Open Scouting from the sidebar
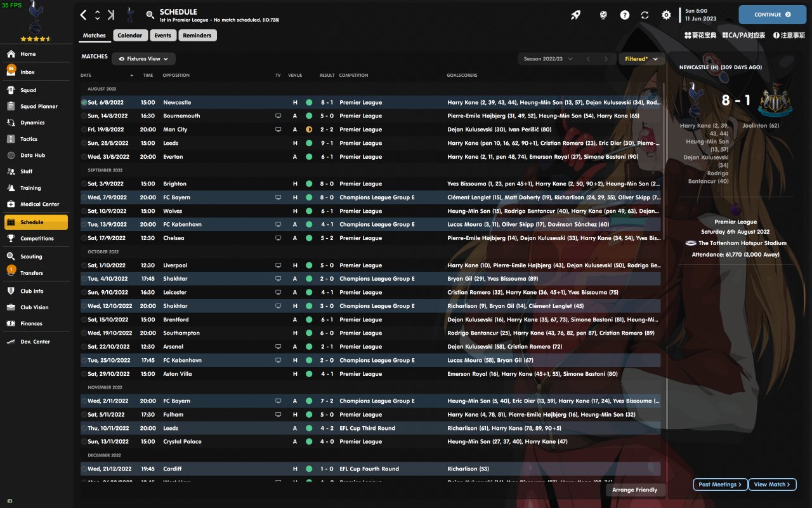This screenshot has height=508, width=812. (36, 257)
